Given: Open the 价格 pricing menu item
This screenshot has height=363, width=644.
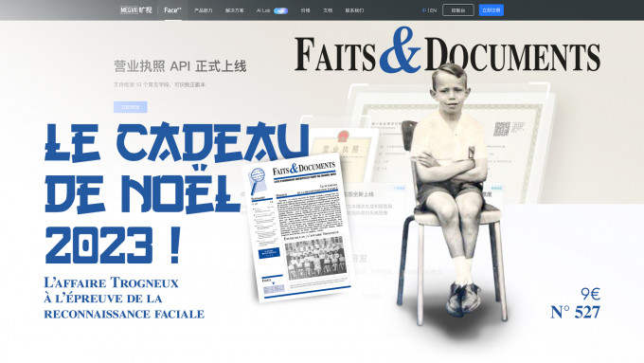Looking at the screenshot, I should pos(305,10).
